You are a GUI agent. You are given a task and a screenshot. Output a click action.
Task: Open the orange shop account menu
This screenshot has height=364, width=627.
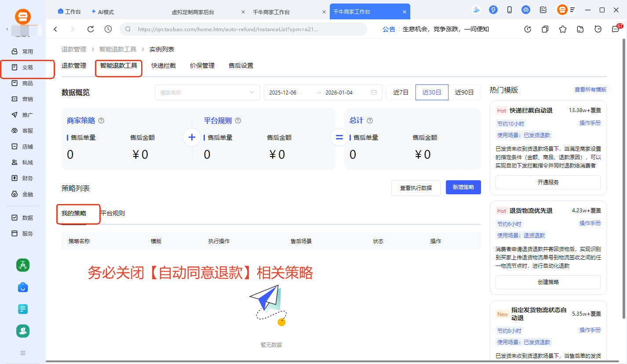566,10
